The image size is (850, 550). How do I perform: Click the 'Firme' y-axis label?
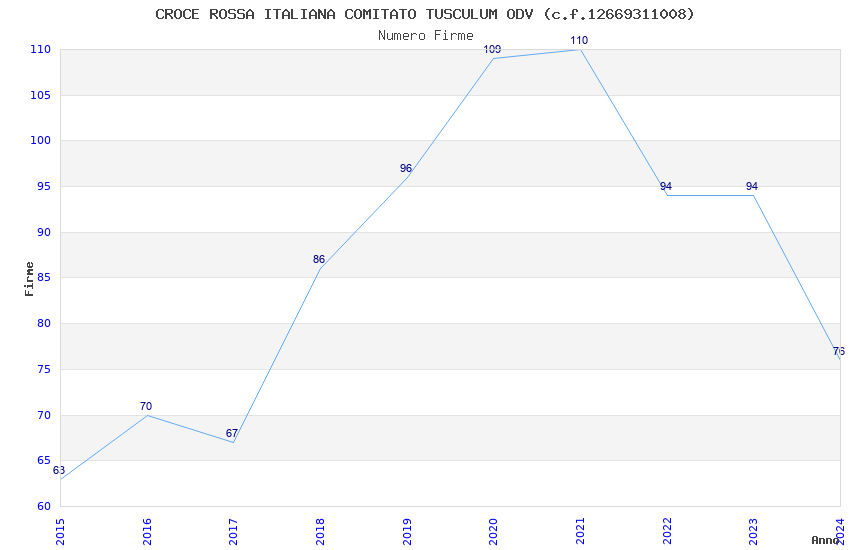[x=29, y=279]
